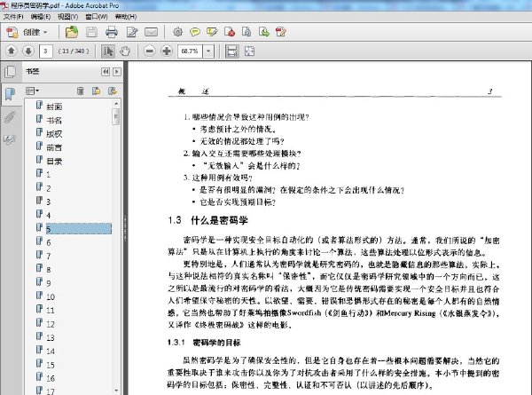Click the Zoom out minus button
The image size is (532, 395).
[x=149, y=51]
